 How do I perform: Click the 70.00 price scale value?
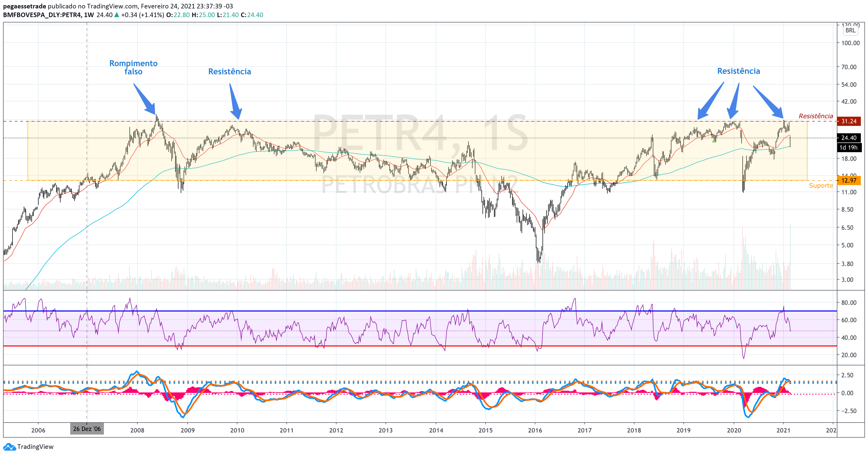point(849,67)
